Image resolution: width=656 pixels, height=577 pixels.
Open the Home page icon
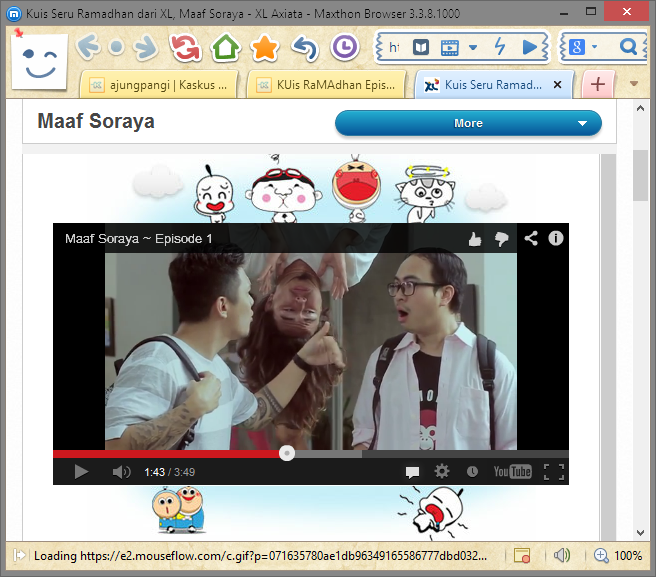pyautogui.click(x=226, y=47)
